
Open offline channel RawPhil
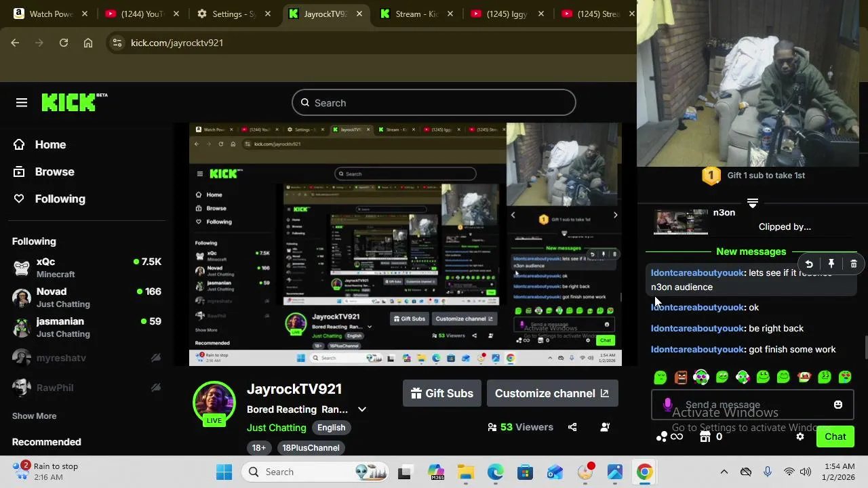[87, 387]
